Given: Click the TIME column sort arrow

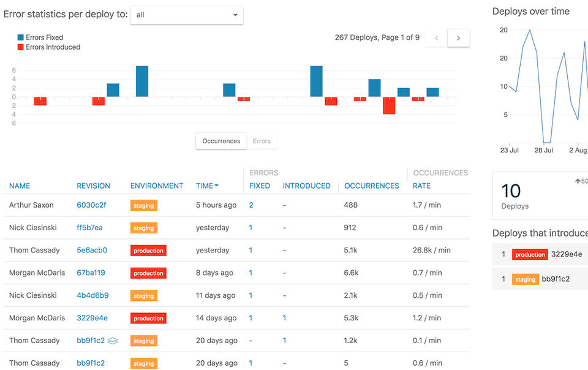Looking at the screenshot, I should coord(217,186).
